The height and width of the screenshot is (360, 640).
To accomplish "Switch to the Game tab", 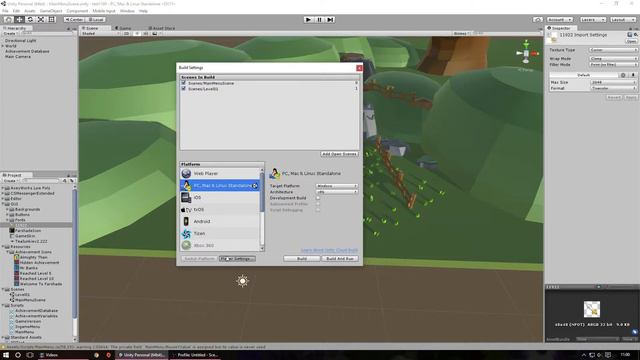I will pos(123,28).
